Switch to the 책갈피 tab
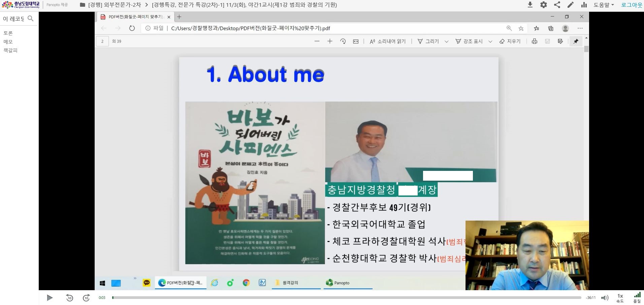Image resolution: width=644 pixels, height=305 pixels. coord(10,50)
